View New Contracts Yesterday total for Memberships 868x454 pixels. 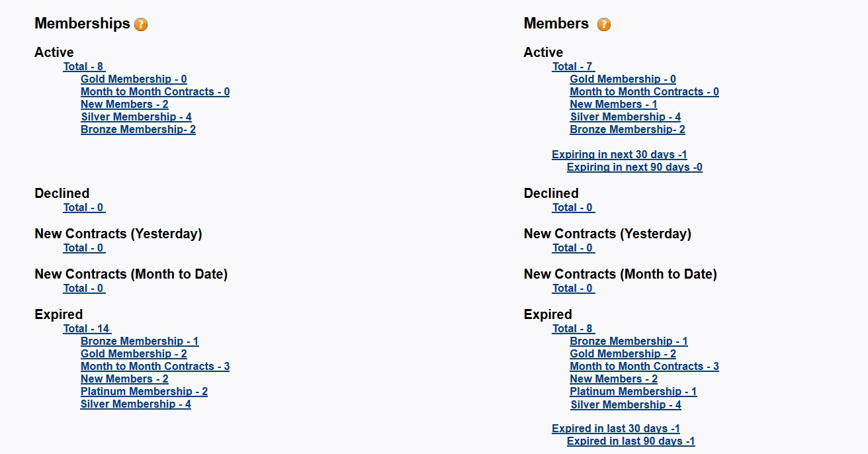83,248
